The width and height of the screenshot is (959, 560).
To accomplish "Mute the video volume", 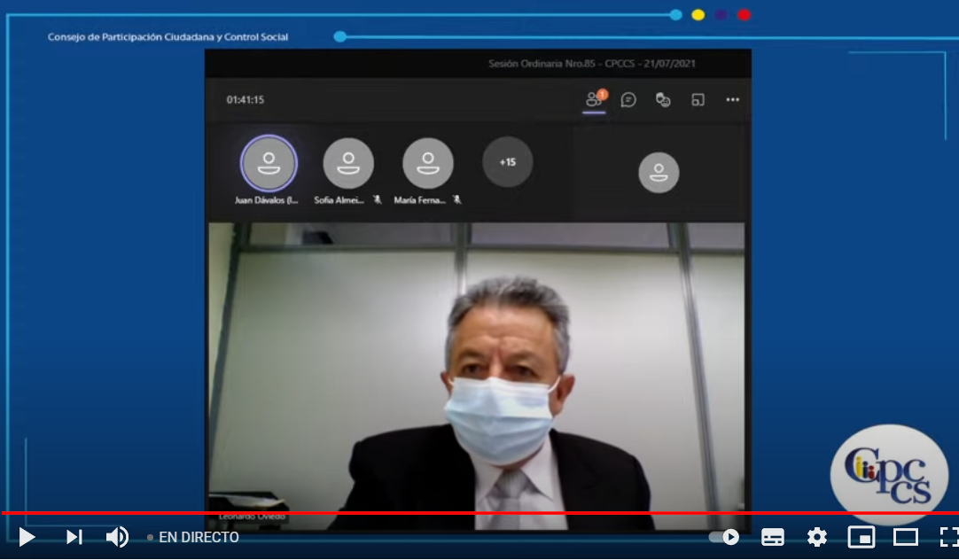I will click(117, 537).
